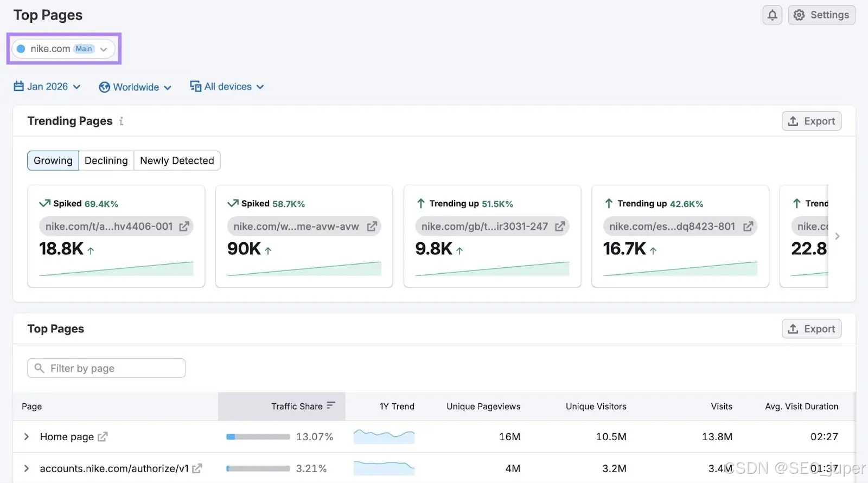Open the All devices dropdown
The image size is (868, 483).
(227, 87)
